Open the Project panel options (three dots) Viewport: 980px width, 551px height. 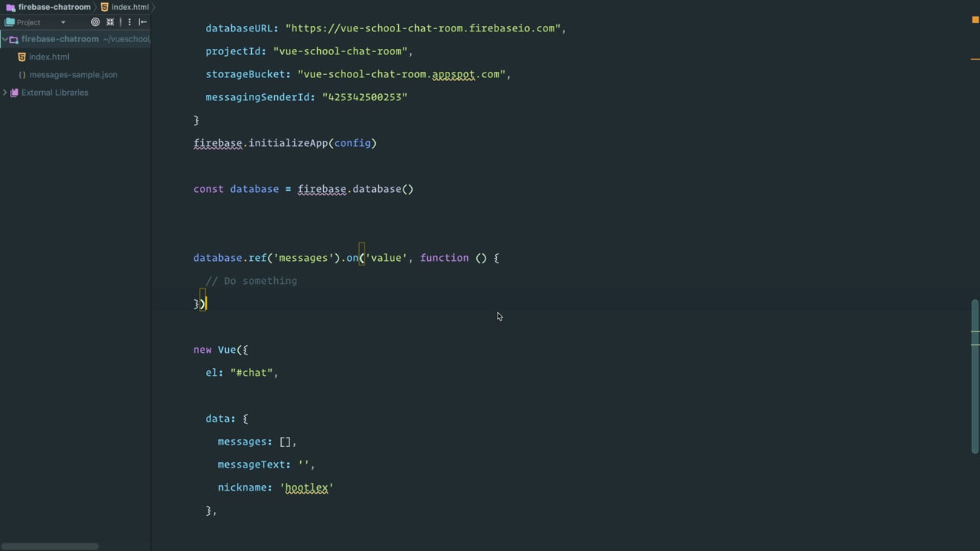[129, 22]
